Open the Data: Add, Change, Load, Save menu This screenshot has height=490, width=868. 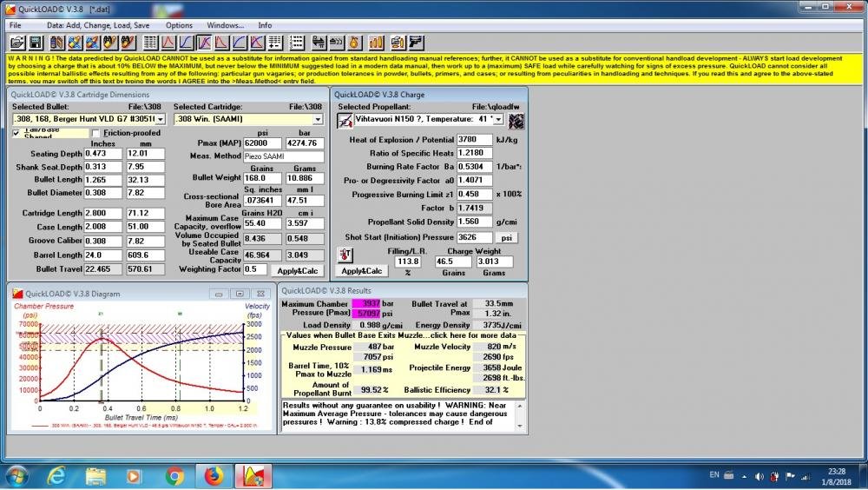click(x=97, y=25)
